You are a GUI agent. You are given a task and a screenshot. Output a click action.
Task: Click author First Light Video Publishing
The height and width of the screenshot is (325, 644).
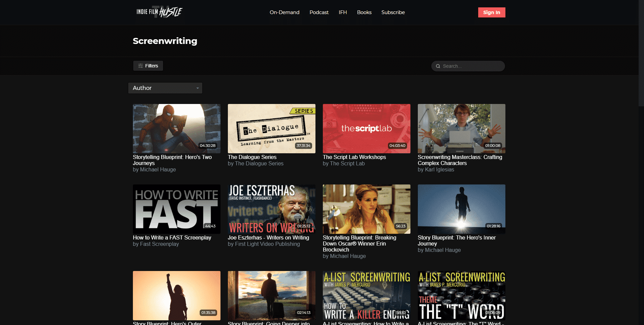tap(267, 244)
